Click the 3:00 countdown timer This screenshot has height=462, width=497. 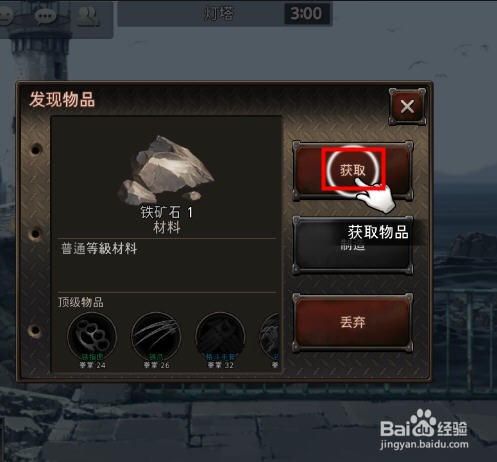pos(306,14)
